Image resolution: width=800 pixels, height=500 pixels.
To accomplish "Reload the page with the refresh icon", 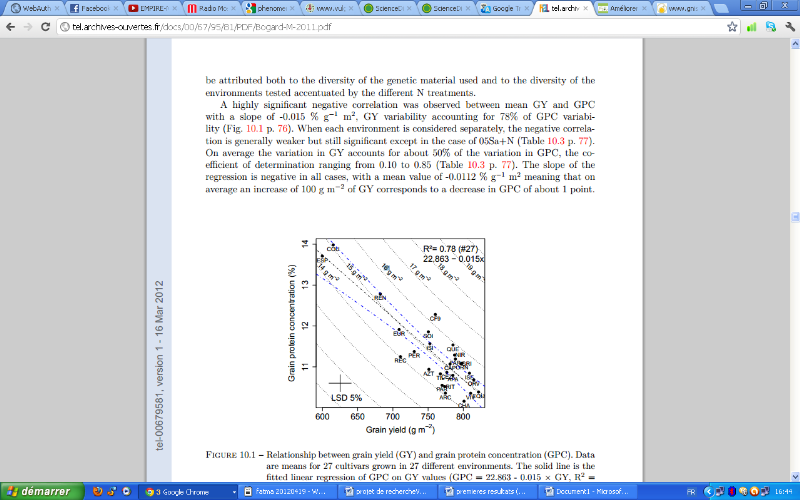I will click(45, 27).
